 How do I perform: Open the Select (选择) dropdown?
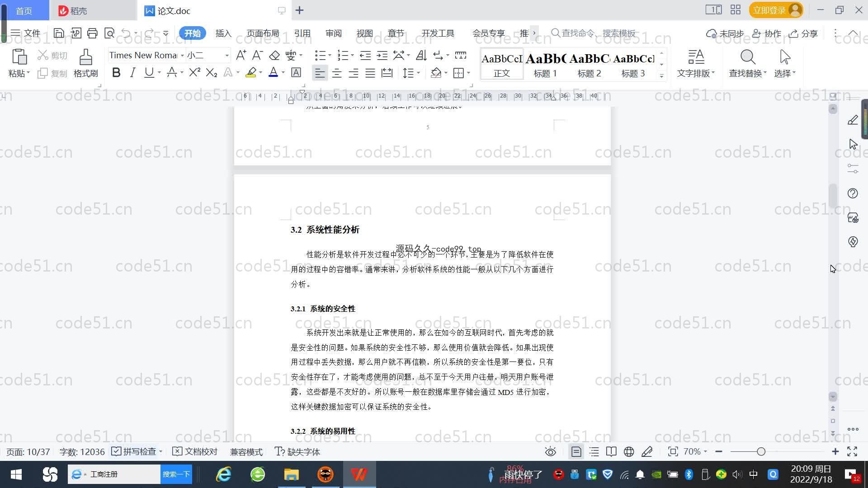pyautogui.click(x=785, y=64)
